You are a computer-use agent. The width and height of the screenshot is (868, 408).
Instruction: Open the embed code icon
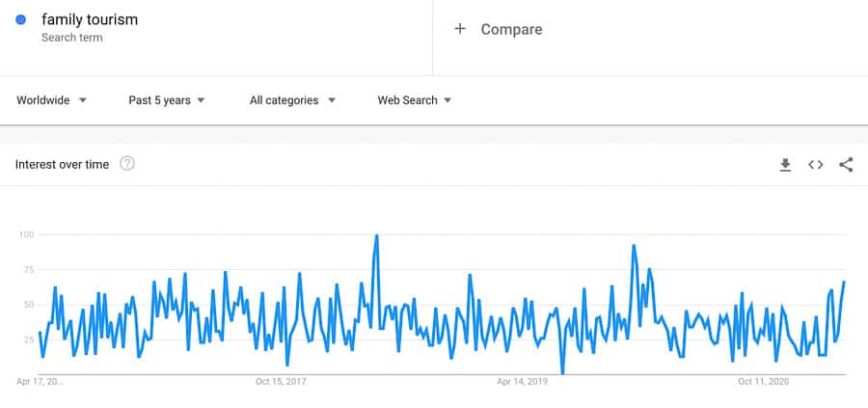[x=816, y=165]
